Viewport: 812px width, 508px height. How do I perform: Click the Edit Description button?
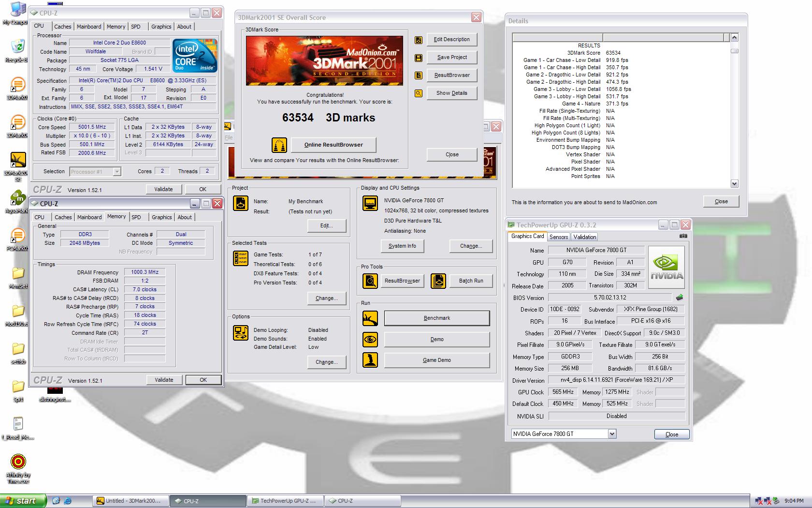pyautogui.click(x=452, y=40)
